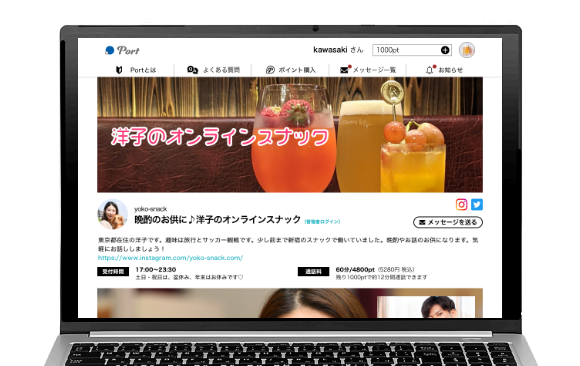Open the Portとは menu item
580x366 pixels.
pyautogui.click(x=143, y=70)
